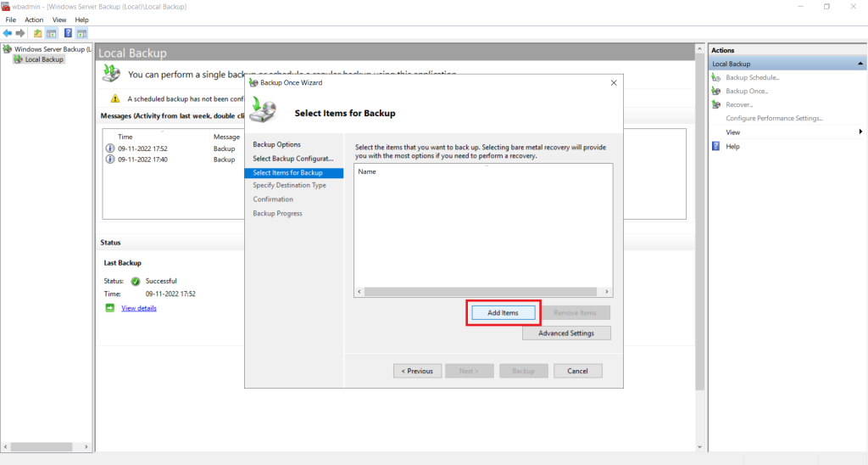Click the main pane scroll up arrow
The image size is (868, 465).
pyautogui.click(x=699, y=48)
